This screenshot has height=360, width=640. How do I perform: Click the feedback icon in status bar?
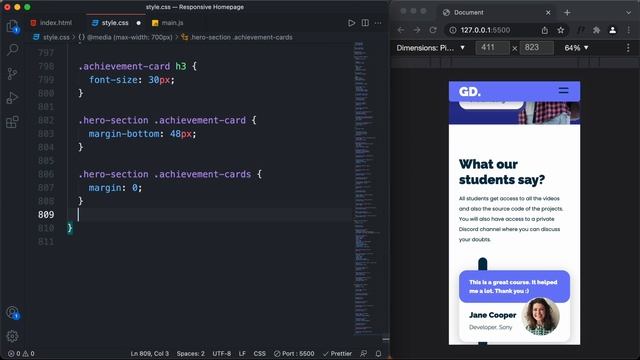coord(364,353)
